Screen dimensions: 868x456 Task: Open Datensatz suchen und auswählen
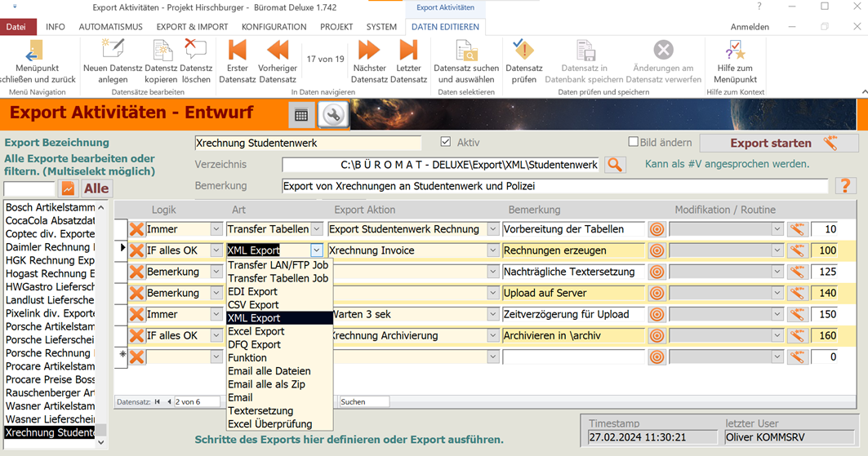466,52
